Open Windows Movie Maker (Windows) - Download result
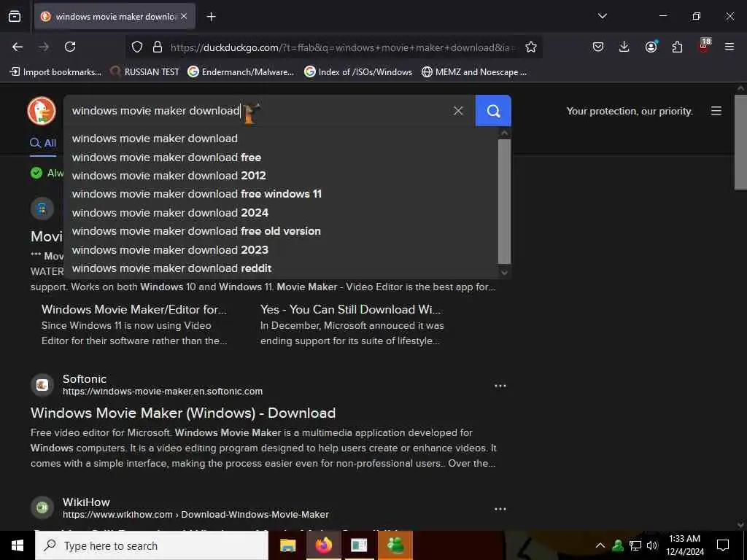 coord(183,413)
